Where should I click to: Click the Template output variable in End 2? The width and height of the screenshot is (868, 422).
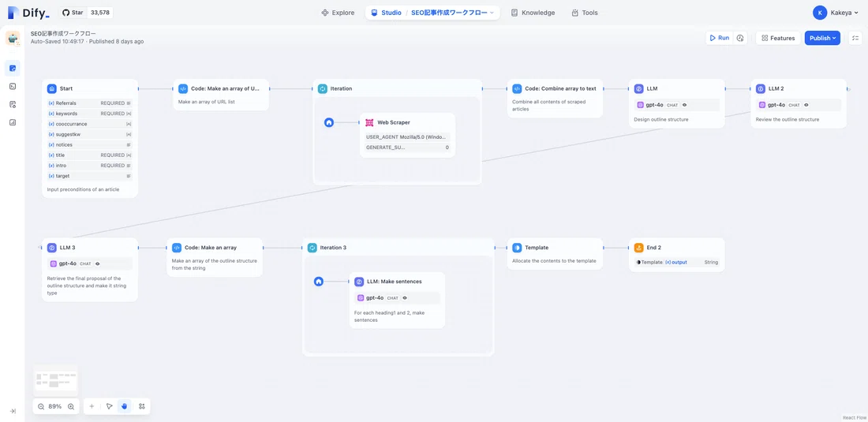[677, 262]
